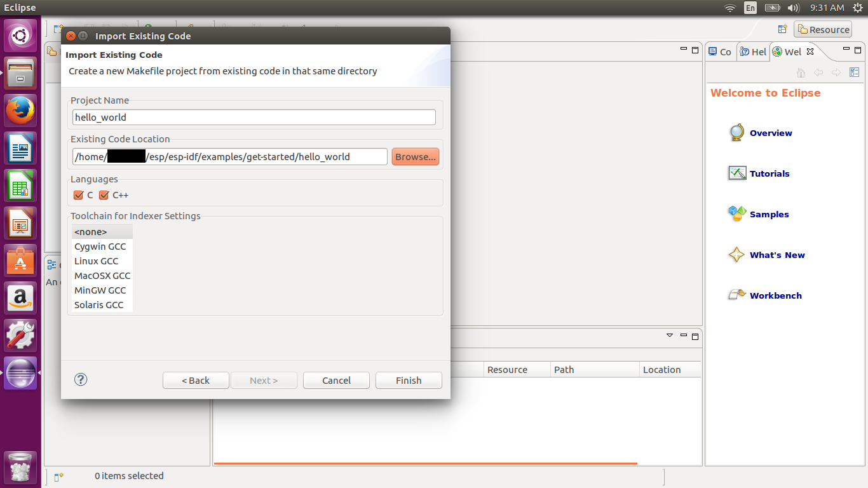Close the Welcome tab
This screenshot has height=488, width=868.
click(810, 51)
